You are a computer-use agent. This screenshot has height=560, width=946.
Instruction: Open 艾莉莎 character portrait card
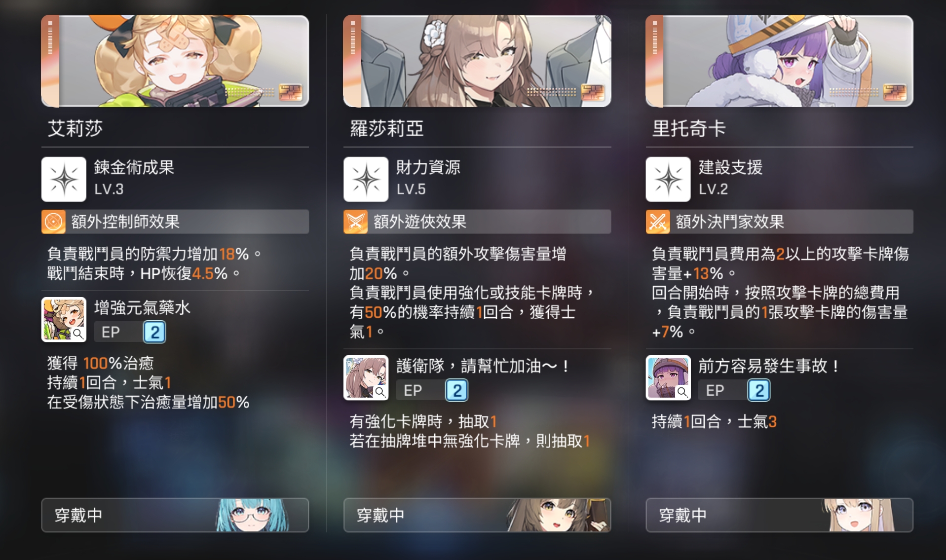point(175,61)
